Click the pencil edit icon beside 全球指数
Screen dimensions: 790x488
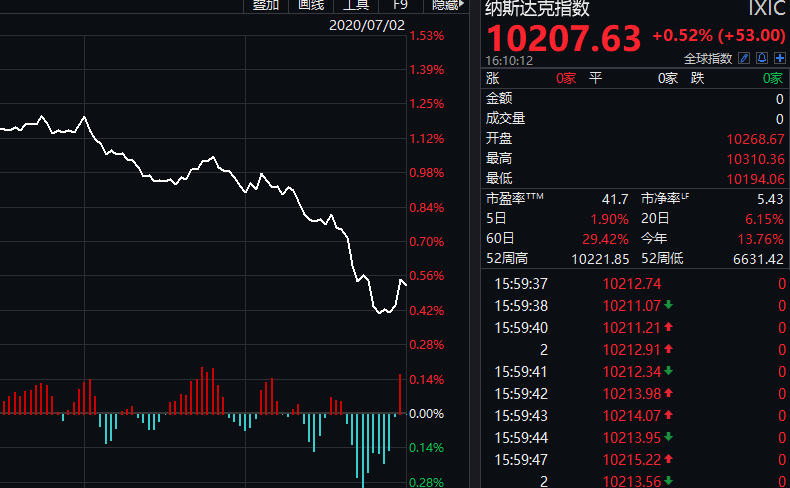pyautogui.click(x=744, y=58)
